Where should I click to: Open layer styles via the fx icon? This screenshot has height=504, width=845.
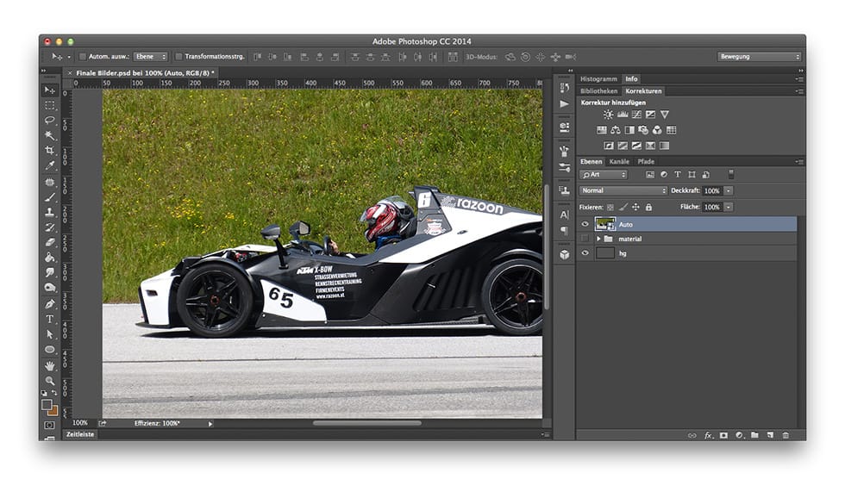[708, 435]
